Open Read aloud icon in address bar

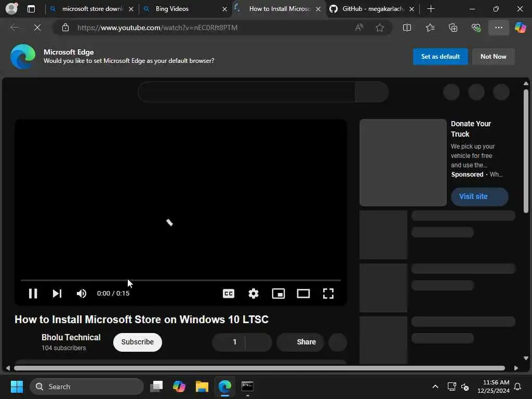(x=359, y=28)
